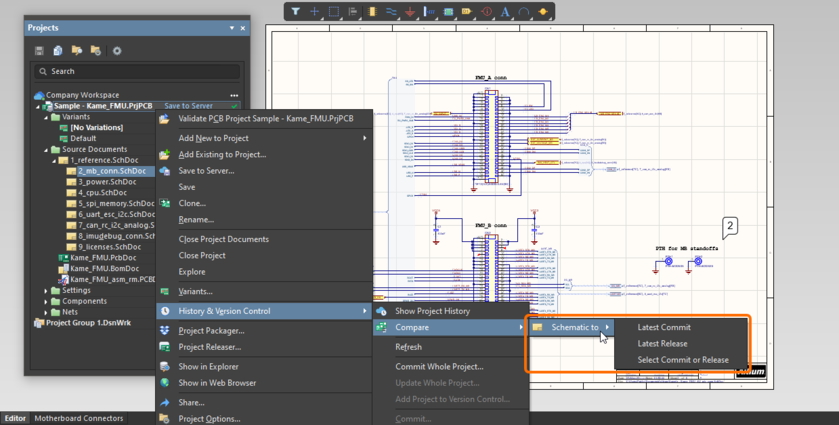Pick the rectangular selection tool

334,12
